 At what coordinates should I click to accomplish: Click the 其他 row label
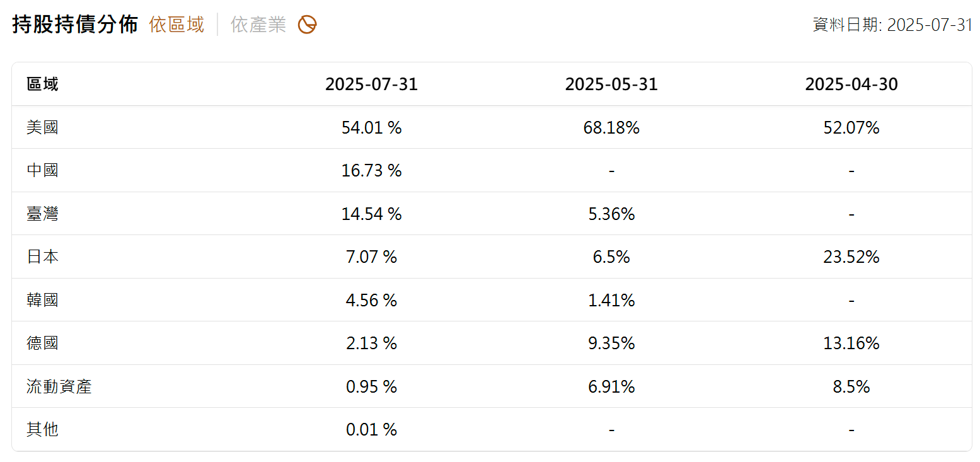[43, 430]
